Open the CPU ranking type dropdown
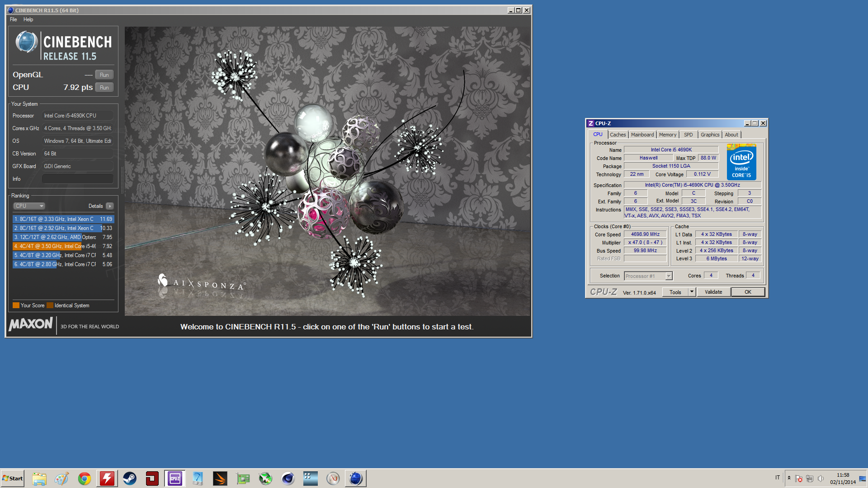The image size is (868, 488). [29, 206]
